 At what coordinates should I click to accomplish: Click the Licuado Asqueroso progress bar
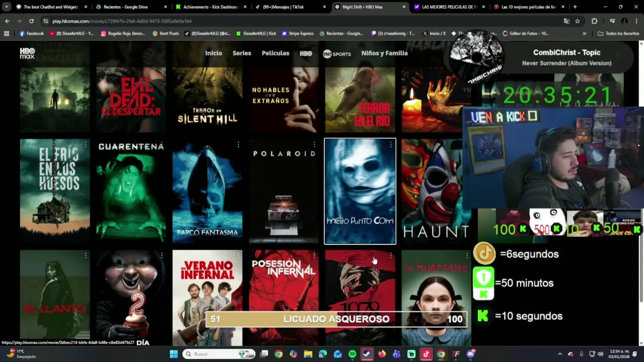tap(337, 319)
